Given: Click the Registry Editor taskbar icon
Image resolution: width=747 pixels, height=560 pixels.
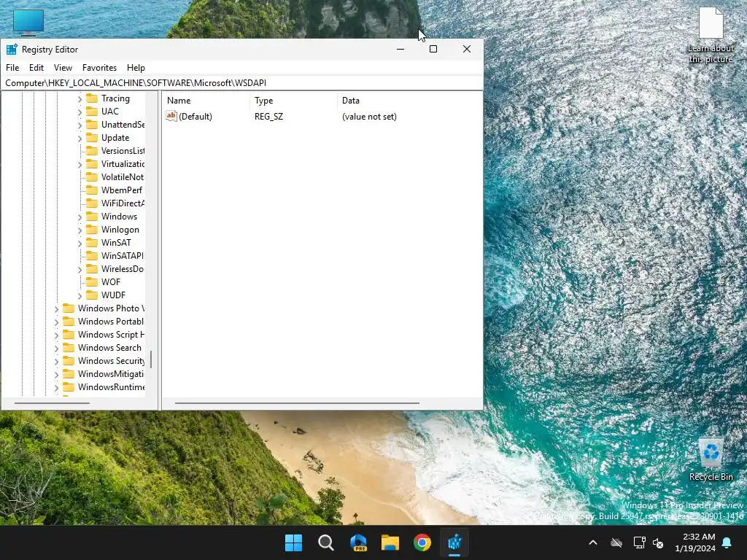Looking at the screenshot, I should [x=454, y=542].
